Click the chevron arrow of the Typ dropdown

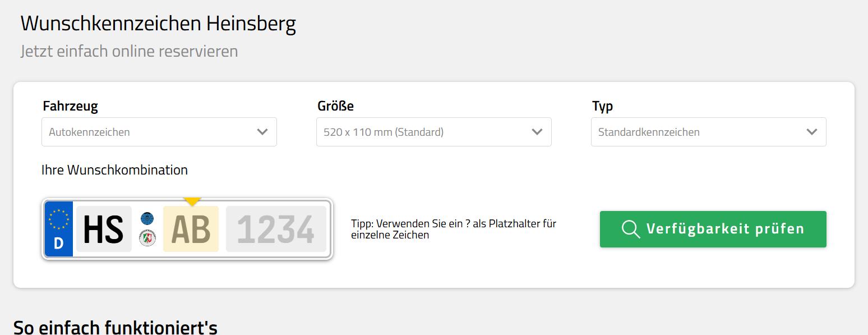812,132
